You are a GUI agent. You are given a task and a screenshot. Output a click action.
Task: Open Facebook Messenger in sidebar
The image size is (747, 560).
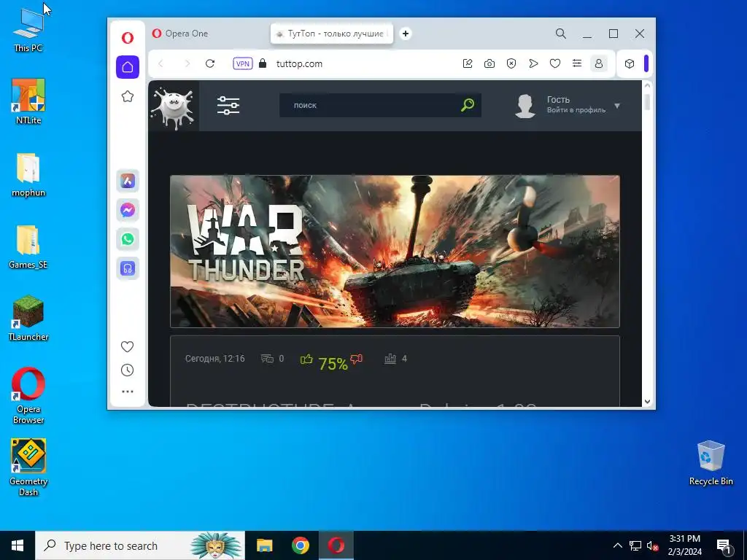click(128, 210)
